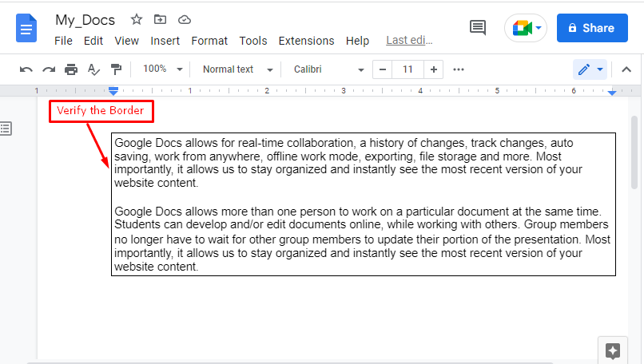
Task: Click the word 'Students' in second paragraph
Action: [x=137, y=224]
